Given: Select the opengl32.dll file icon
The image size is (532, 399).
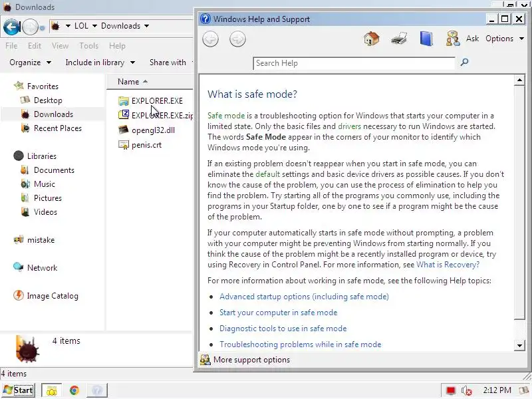Looking at the screenshot, I should (124, 130).
